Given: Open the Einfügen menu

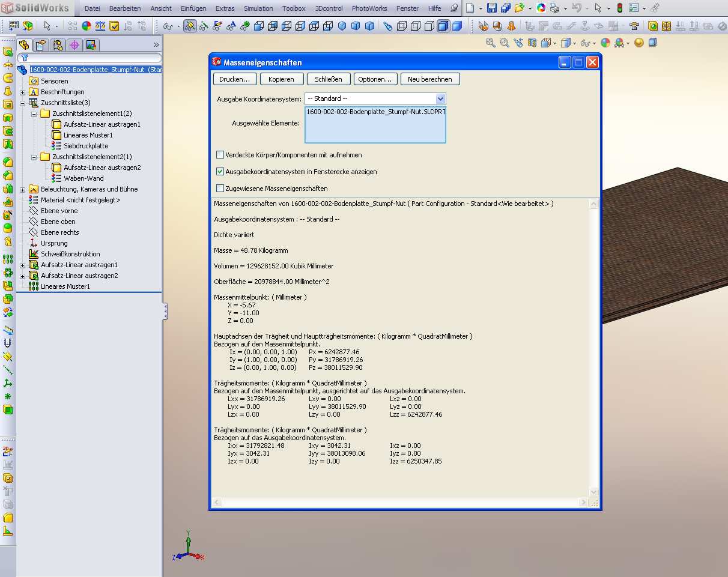Looking at the screenshot, I should point(193,8).
